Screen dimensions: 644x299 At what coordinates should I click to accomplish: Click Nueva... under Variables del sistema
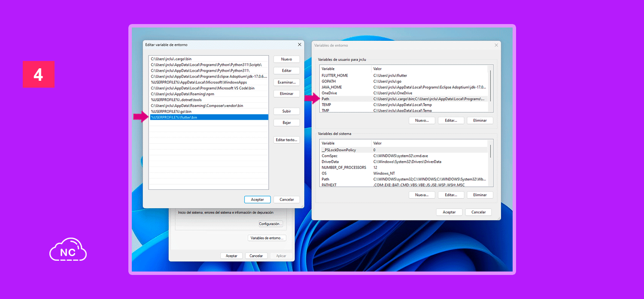click(x=422, y=195)
